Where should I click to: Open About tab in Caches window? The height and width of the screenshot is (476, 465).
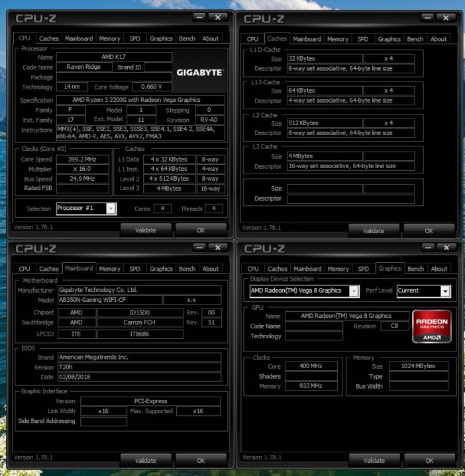(439, 39)
